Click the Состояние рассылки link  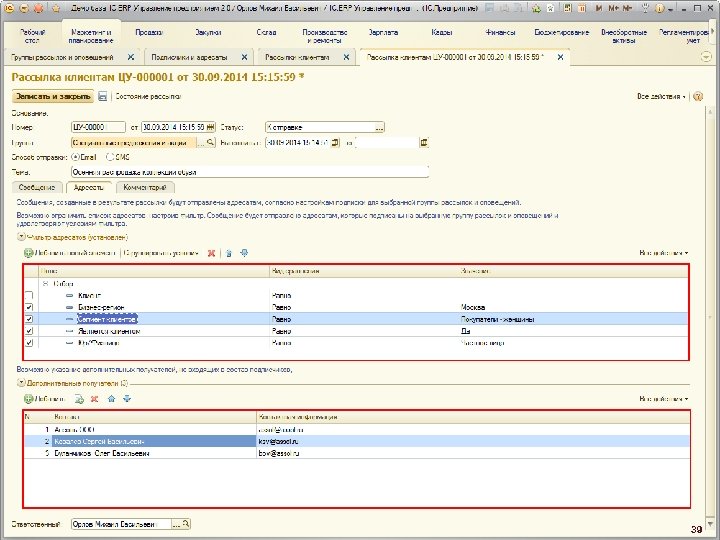(x=147, y=97)
